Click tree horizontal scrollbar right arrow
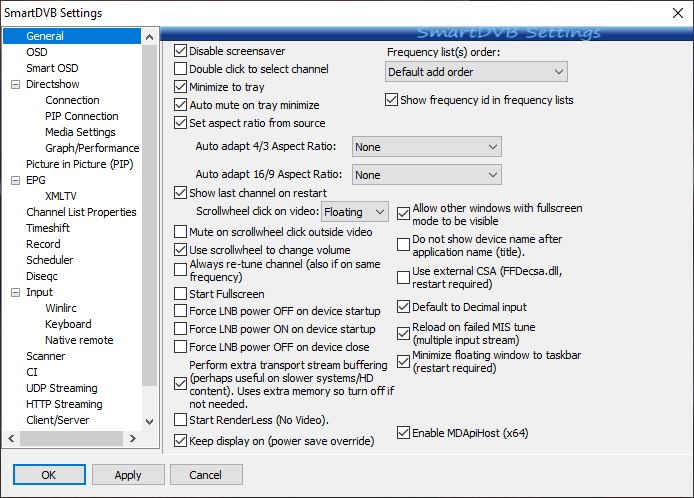Image resolution: width=694 pixels, height=498 pixels. click(x=132, y=439)
